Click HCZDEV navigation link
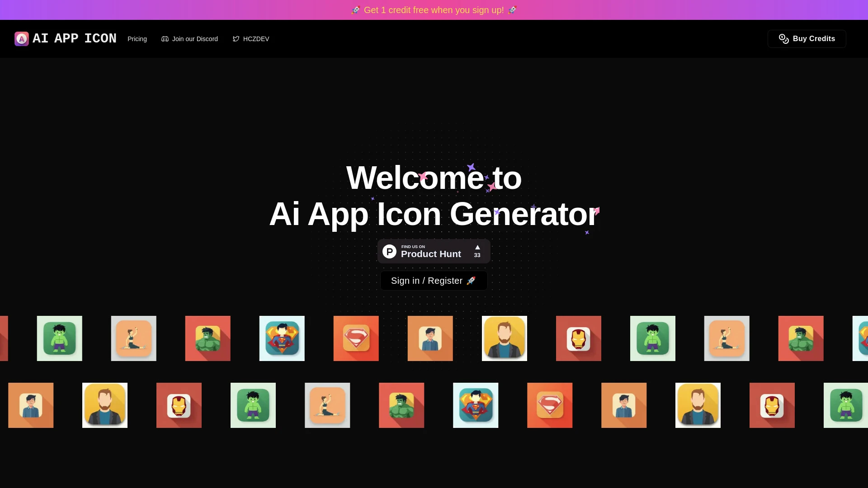This screenshot has width=868, height=488. [250, 38]
